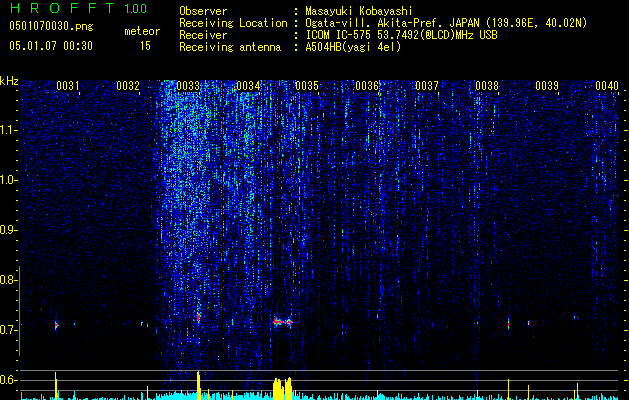Click the HROFFT program title text

(62, 8)
